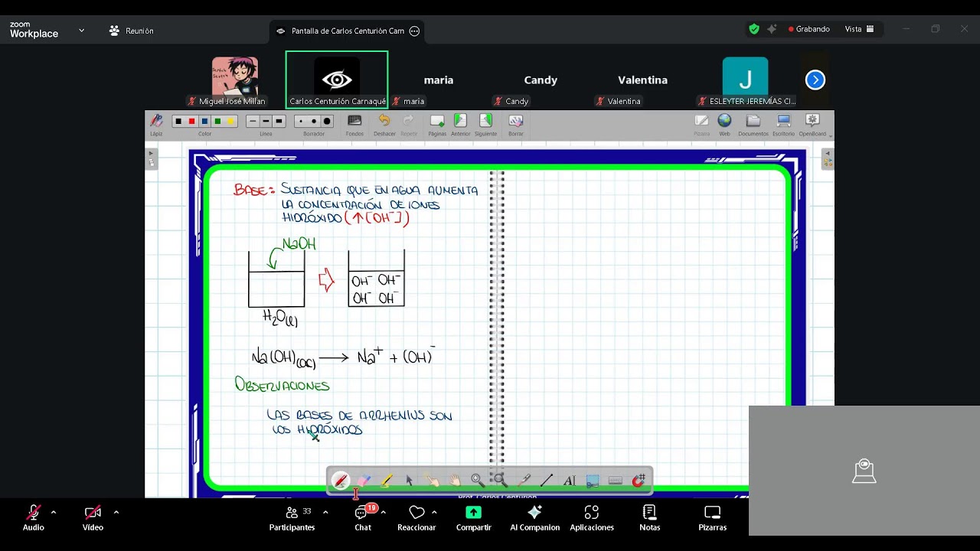Pick the blue pen color
This screenshot has width=980, height=551.
[x=204, y=121]
